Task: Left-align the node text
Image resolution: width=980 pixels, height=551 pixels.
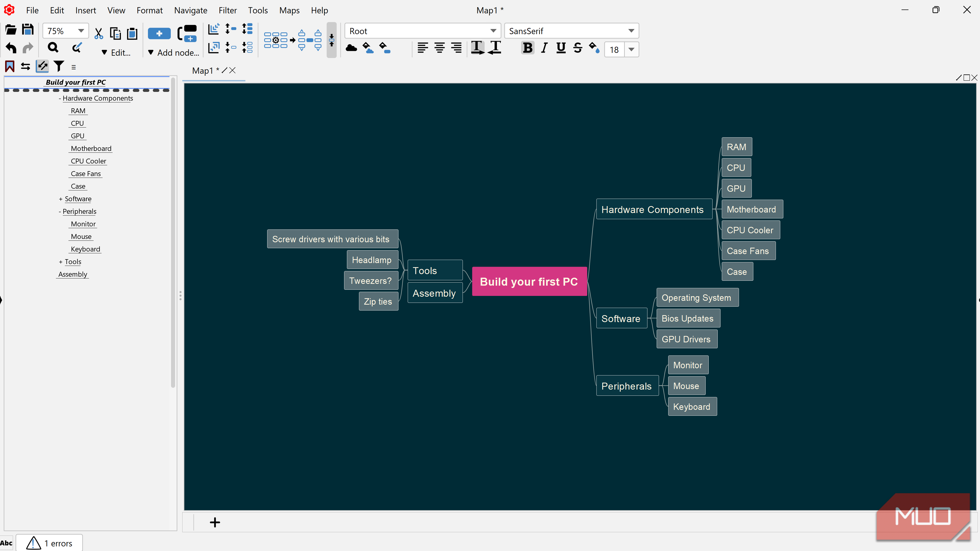Action: point(423,47)
